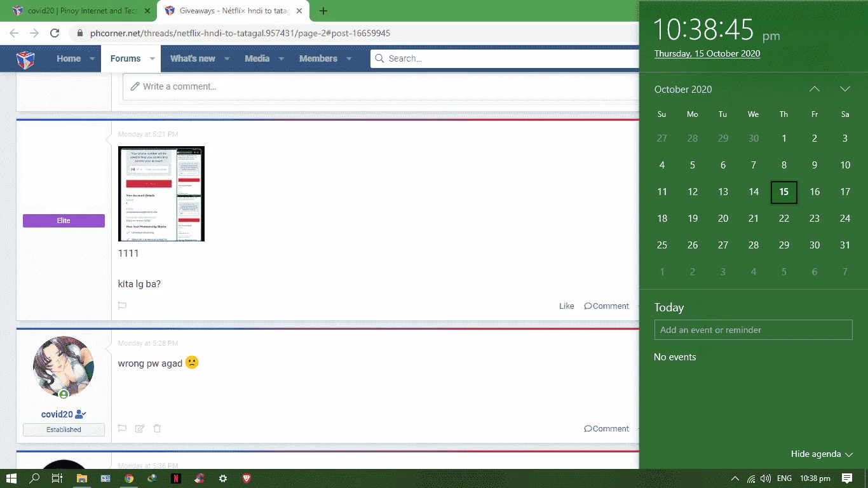The width and height of the screenshot is (868, 488).
Task: Open Windows taskbar search
Action: point(34,478)
